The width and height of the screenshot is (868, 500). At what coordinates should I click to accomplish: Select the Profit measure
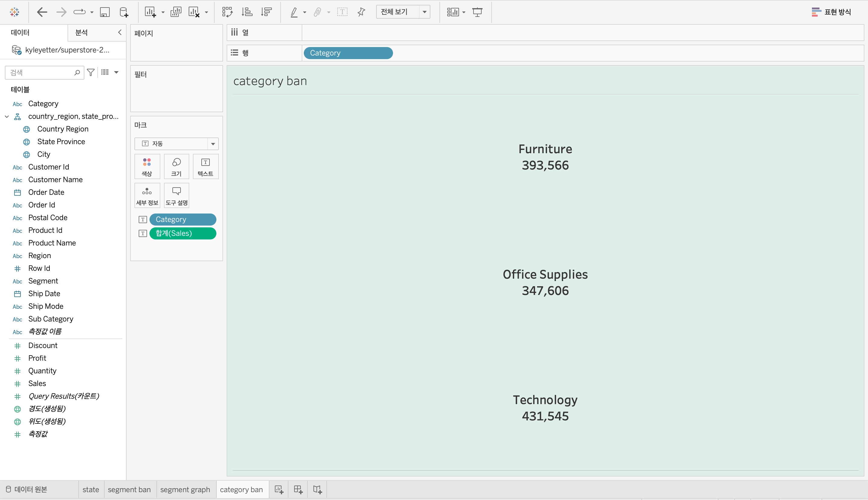pos(37,358)
